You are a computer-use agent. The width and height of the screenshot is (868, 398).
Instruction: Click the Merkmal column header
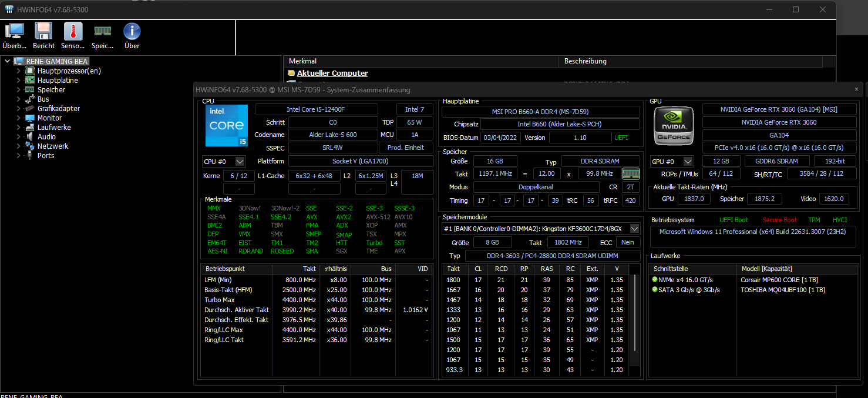422,61
